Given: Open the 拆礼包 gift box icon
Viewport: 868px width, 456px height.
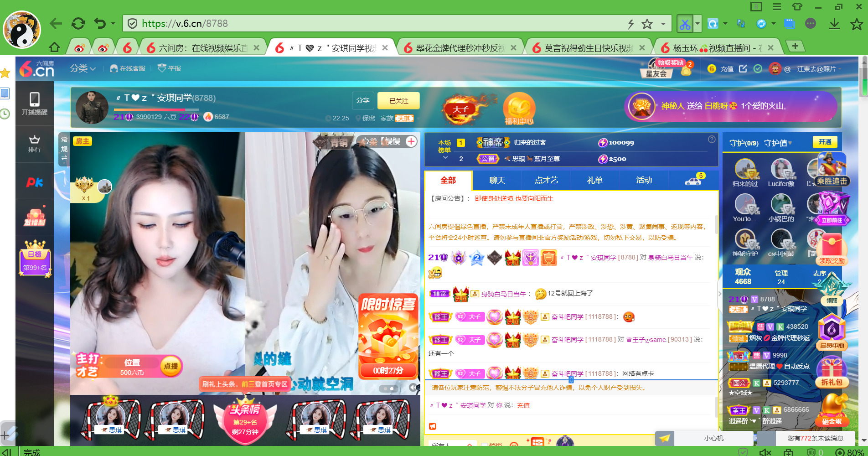Looking at the screenshot, I should pyautogui.click(x=832, y=372).
